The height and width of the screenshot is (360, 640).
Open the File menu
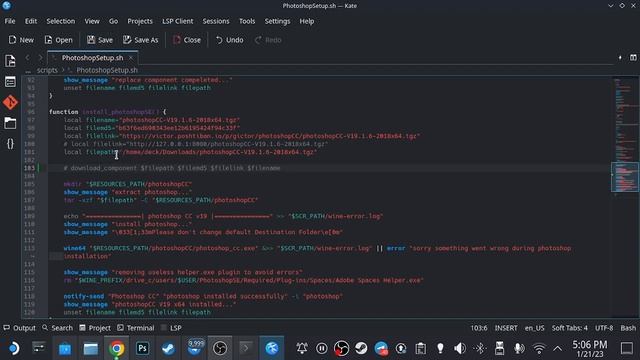tap(10, 21)
